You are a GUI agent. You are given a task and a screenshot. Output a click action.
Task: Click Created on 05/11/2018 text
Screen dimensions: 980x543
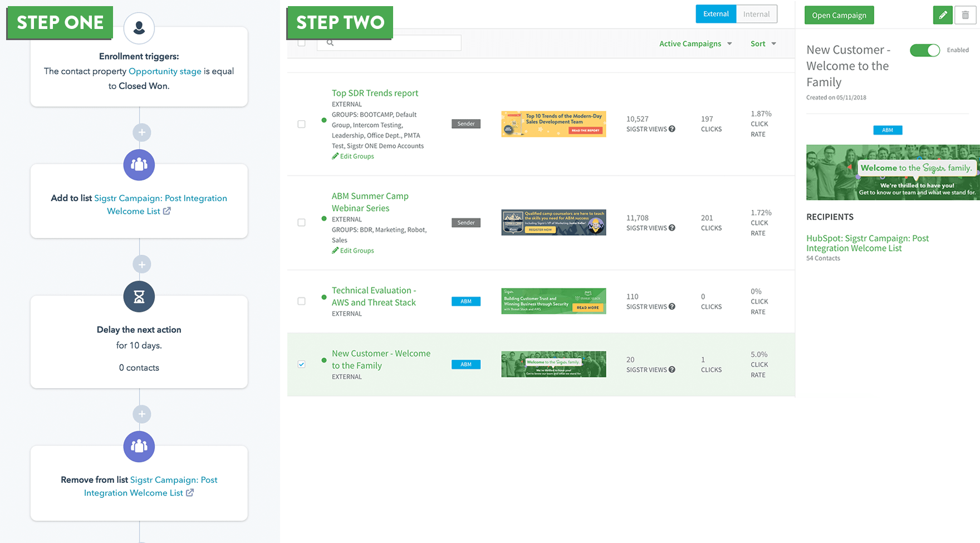(836, 97)
